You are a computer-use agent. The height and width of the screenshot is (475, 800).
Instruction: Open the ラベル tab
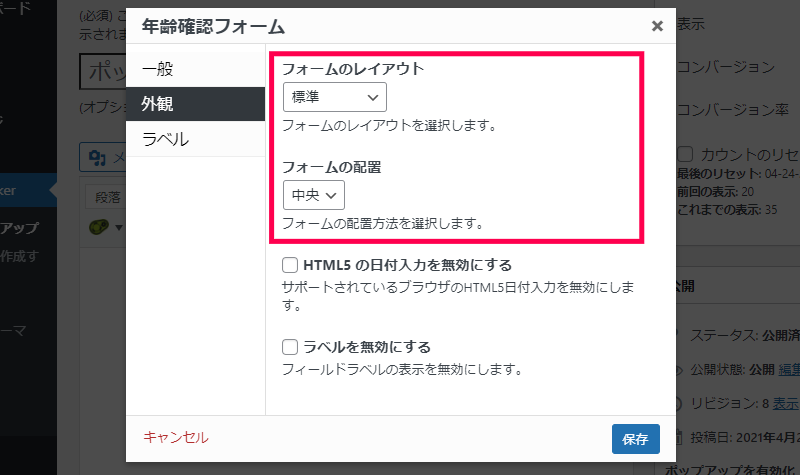click(x=195, y=139)
